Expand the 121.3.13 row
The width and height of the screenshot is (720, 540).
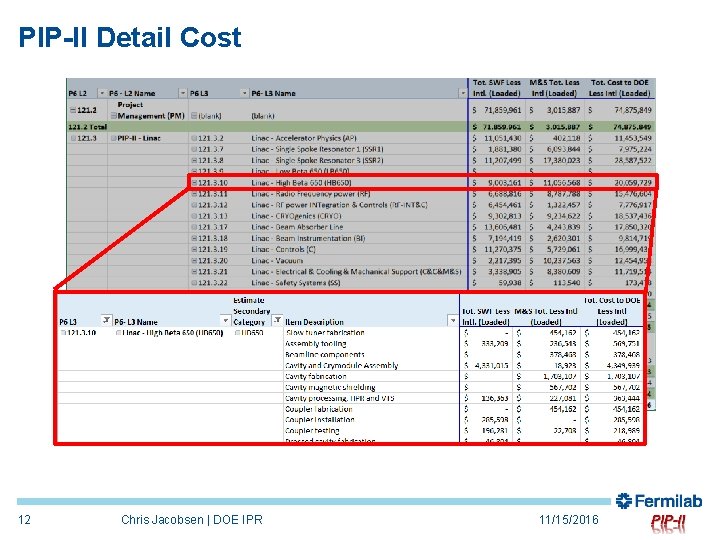tap(194, 216)
